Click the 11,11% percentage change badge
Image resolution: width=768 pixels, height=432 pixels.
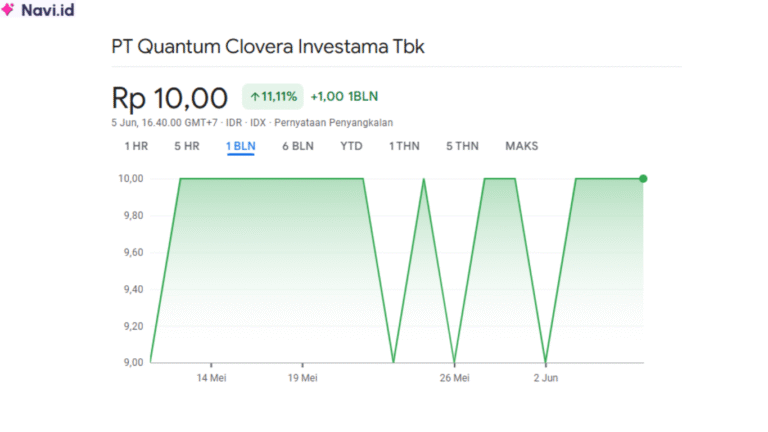pyautogui.click(x=273, y=96)
